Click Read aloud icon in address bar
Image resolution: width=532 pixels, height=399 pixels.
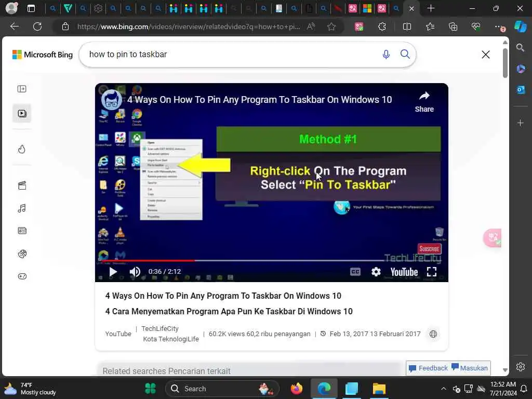311,26
